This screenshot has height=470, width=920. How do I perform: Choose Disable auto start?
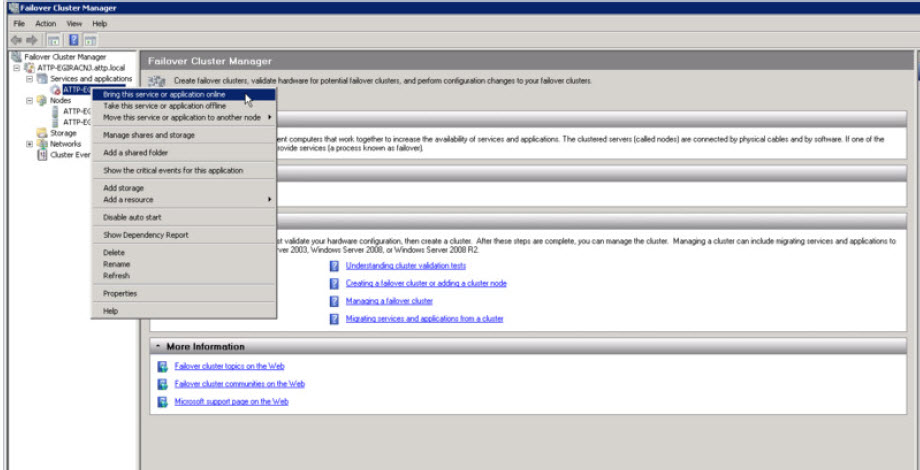point(183,217)
